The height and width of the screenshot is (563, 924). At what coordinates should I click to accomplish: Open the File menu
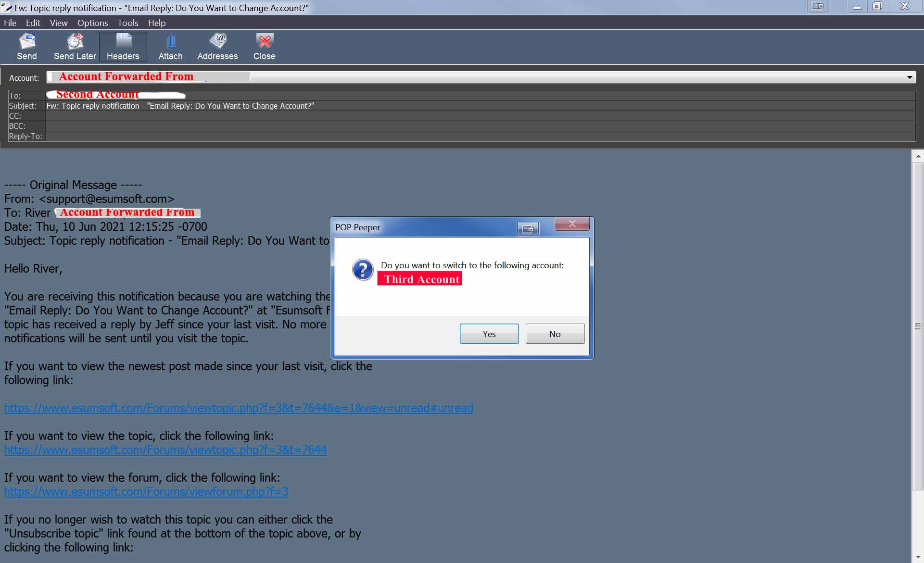[10, 23]
